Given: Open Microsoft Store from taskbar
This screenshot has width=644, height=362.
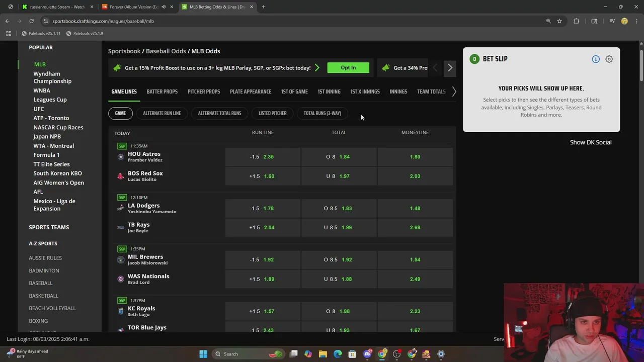Looking at the screenshot, I should pos(352,354).
